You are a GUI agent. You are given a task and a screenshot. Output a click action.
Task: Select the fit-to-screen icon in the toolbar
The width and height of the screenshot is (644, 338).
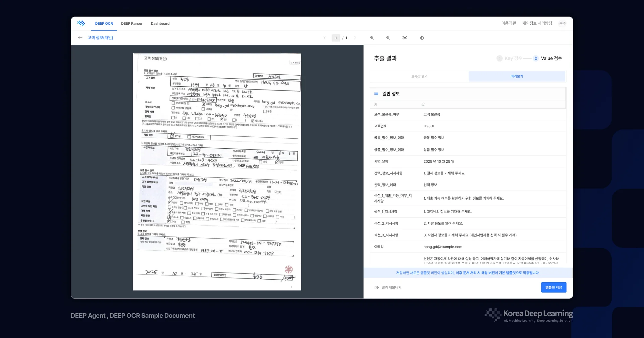pyautogui.click(x=405, y=38)
